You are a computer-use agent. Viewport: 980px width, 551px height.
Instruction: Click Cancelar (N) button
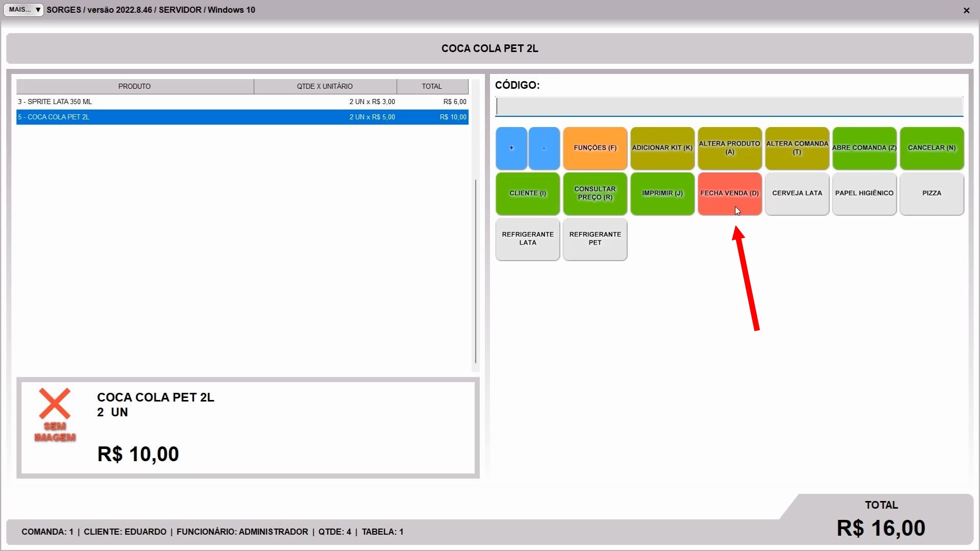932,148
